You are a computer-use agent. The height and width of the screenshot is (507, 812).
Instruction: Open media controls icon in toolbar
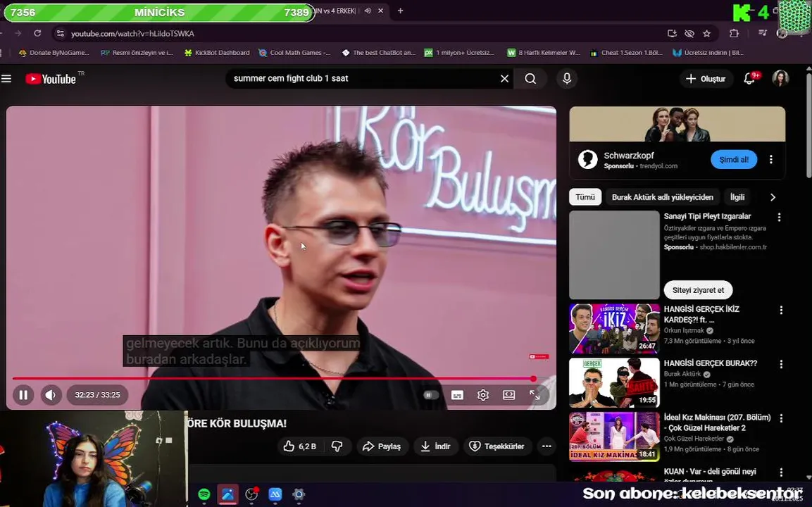[x=762, y=33]
